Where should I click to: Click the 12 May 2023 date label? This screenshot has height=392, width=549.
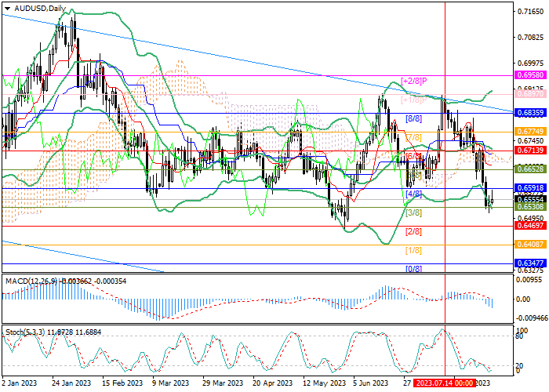(323, 383)
